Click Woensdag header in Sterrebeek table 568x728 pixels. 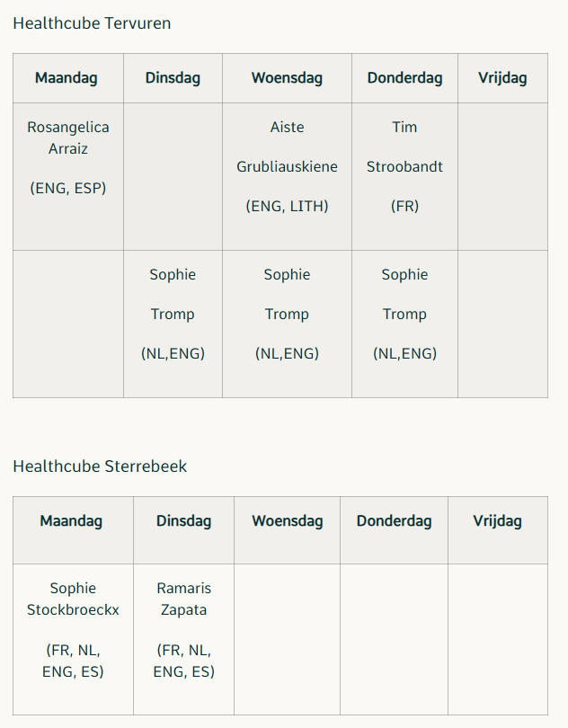coord(287,530)
